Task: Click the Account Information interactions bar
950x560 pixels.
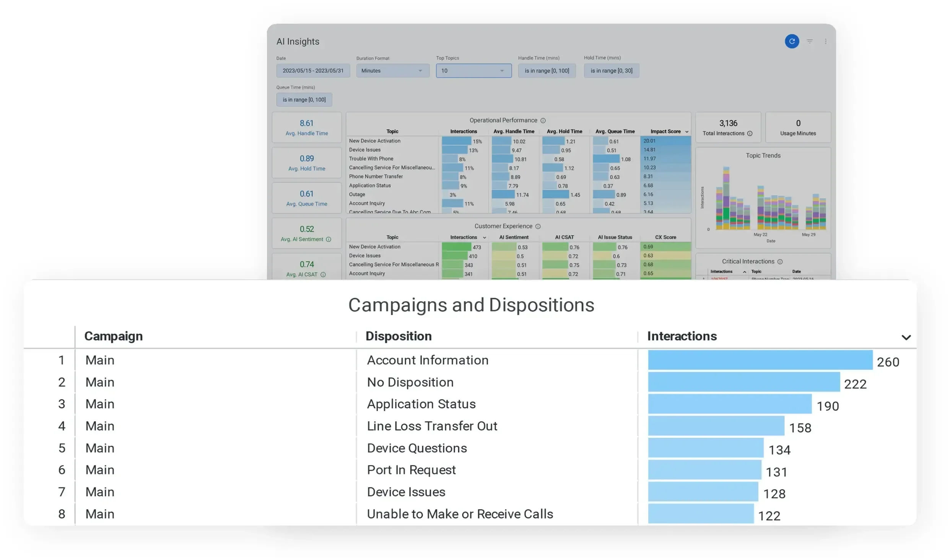Action: tap(760, 360)
